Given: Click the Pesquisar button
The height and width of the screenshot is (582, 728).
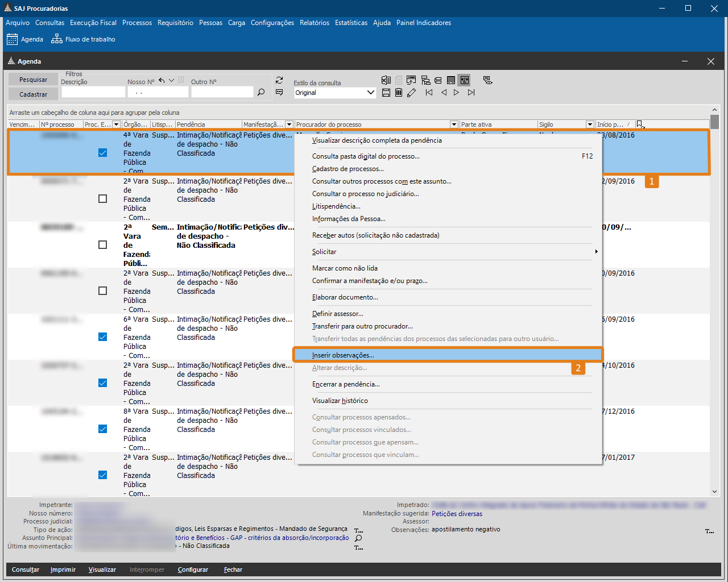Looking at the screenshot, I should (33, 80).
